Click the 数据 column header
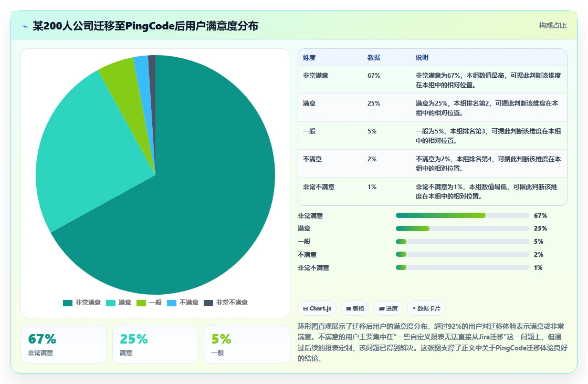The height and width of the screenshot is (384, 588). click(x=373, y=58)
